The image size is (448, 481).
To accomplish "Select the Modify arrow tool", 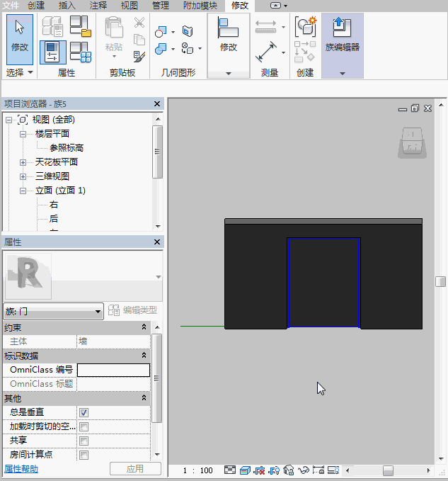I will [20, 35].
